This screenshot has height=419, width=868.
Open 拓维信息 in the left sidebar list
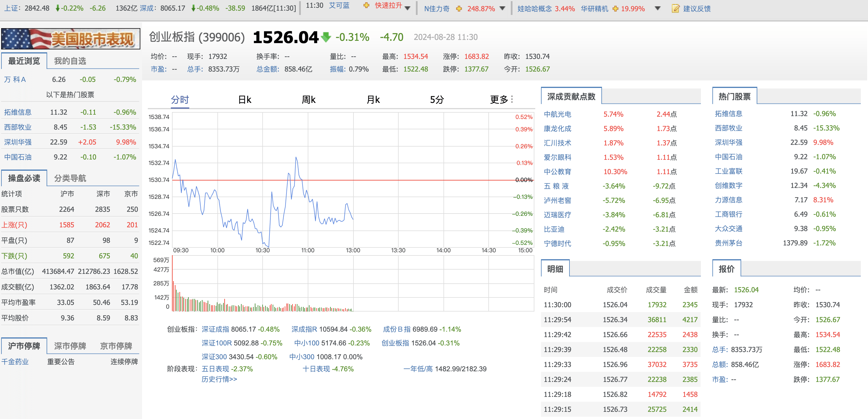18,112
